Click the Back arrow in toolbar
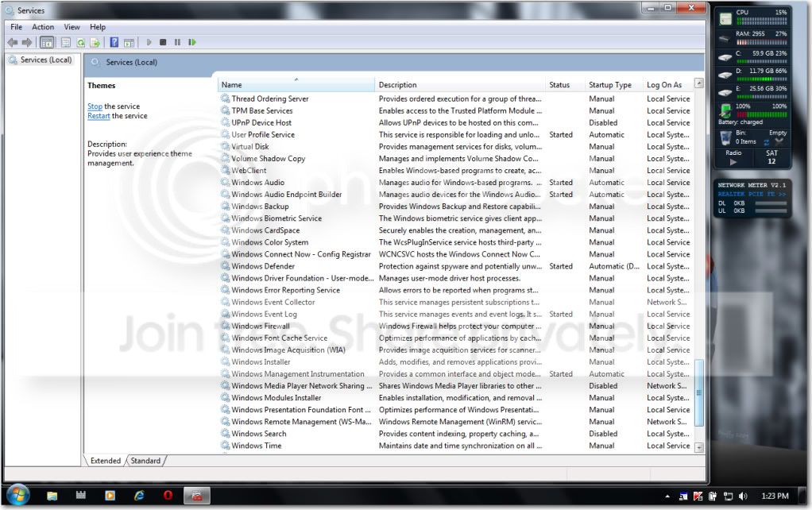The image size is (812, 510). pos(13,42)
